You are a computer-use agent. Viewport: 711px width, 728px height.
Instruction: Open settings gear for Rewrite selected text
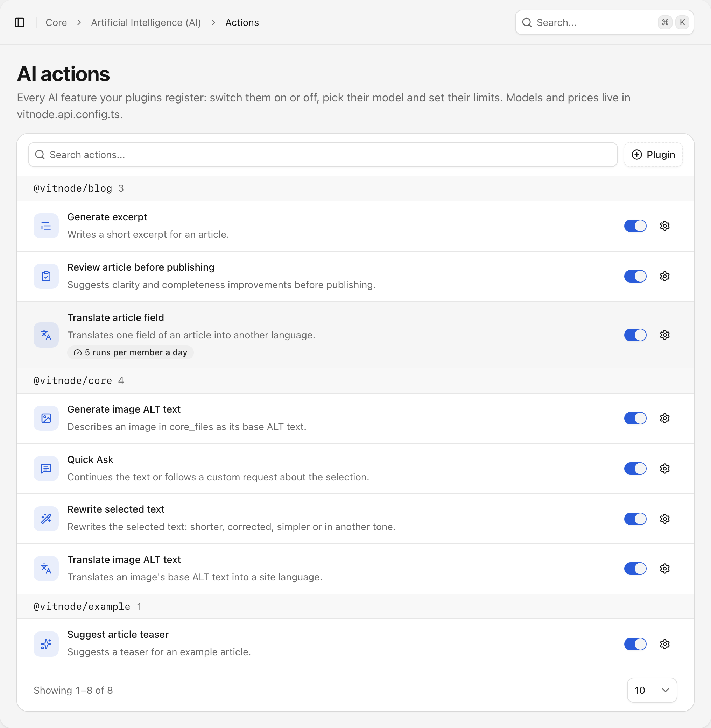665,519
